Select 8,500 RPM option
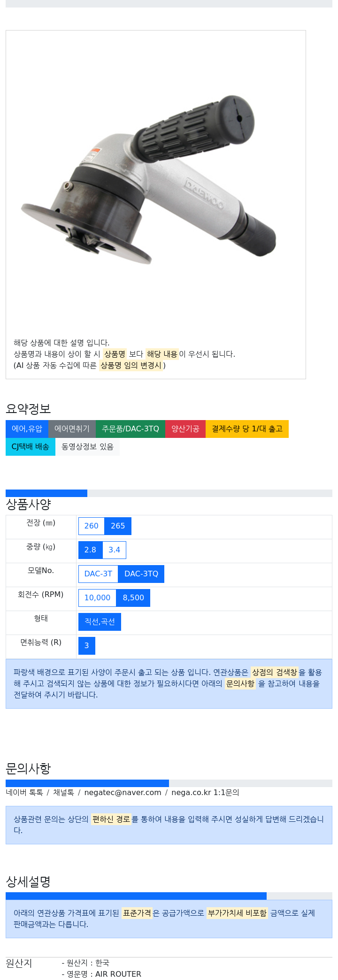Screen dimensions: 338x980 133,597
